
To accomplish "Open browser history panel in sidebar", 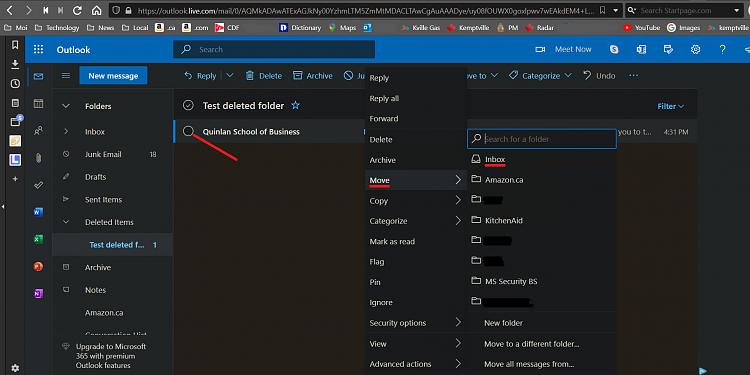I will coord(15,84).
